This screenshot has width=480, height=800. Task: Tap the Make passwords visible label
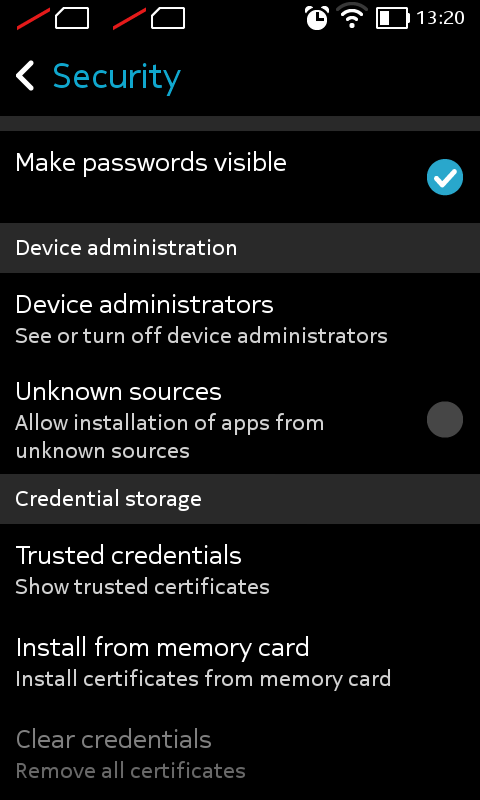click(x=151, y=163)
